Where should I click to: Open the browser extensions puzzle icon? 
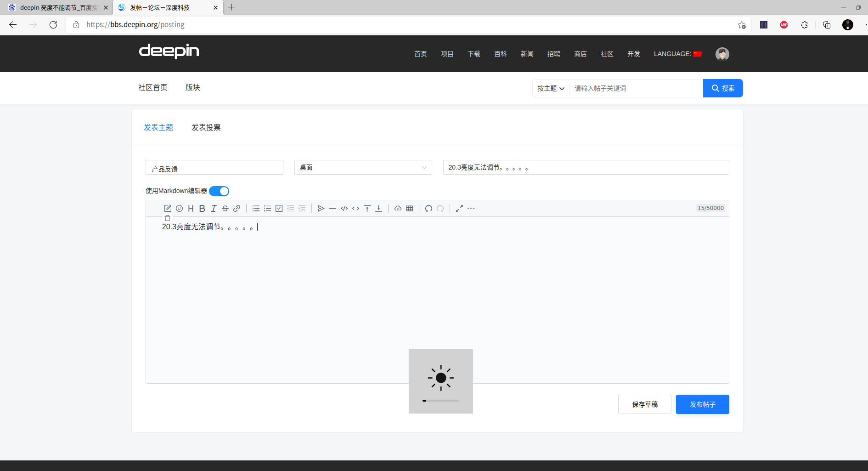(x=804, y=25)
